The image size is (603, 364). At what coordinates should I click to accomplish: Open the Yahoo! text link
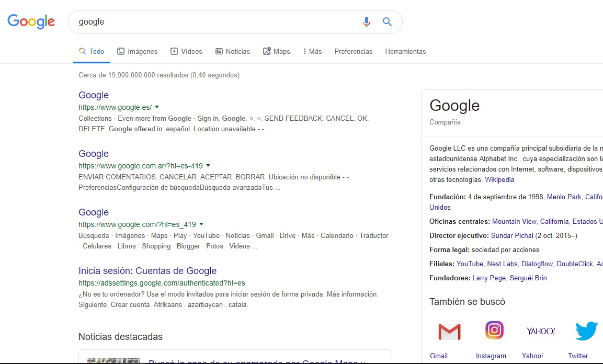(x=532, y=356)
